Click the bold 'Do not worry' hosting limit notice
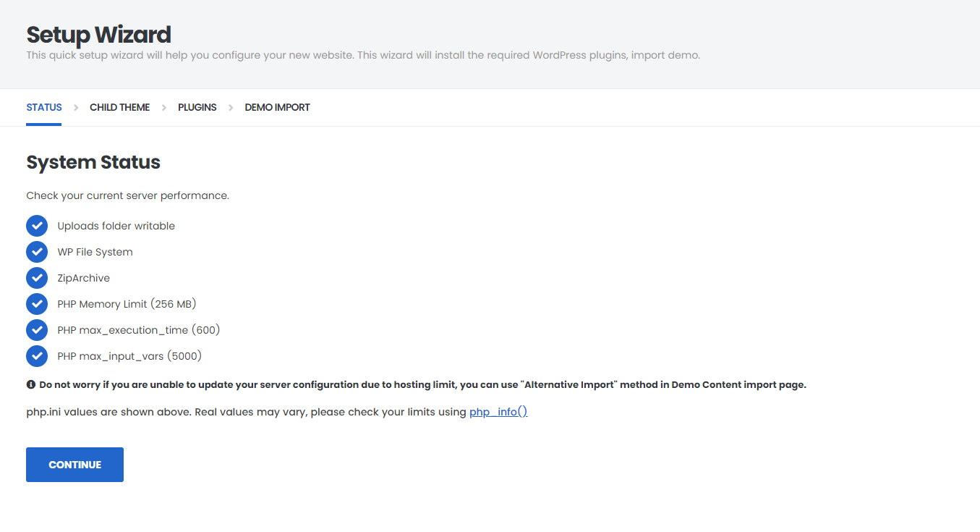 (x=422, y=385)
